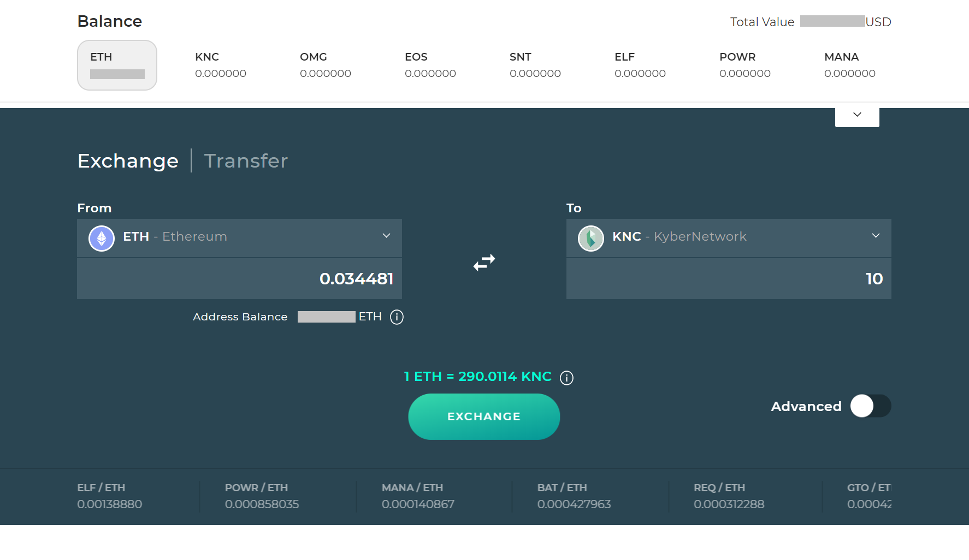Select the SNT balance entry
Screen dimensions: 969x560
pyautogui.click(x=535, y=65)
